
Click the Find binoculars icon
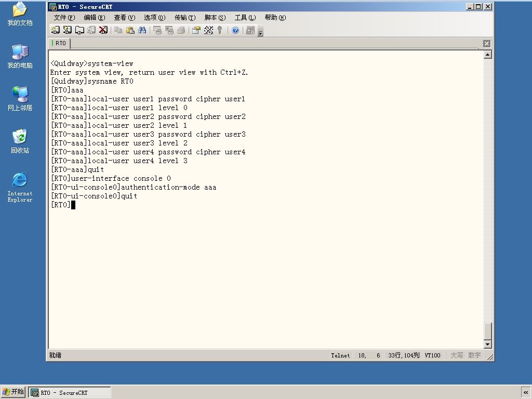click(142, 30)
